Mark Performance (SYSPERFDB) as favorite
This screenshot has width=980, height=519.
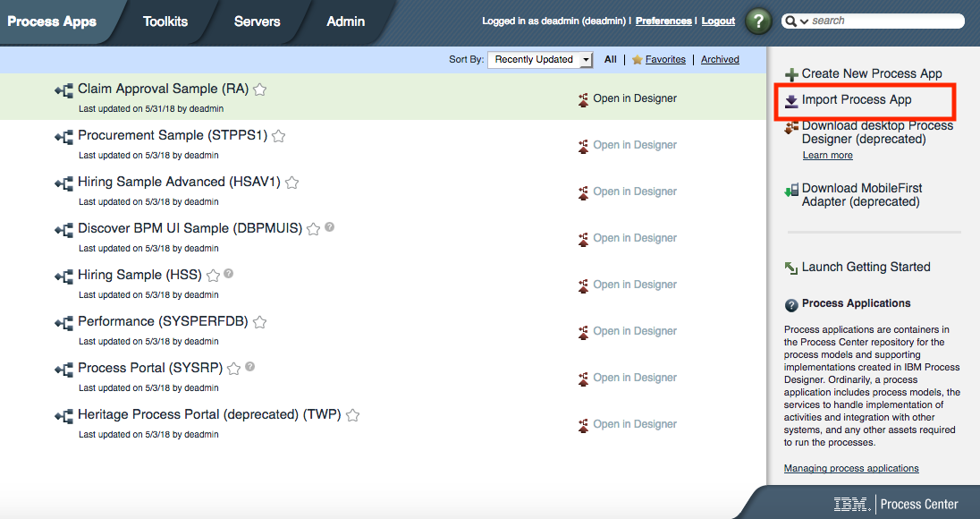(260, 322)
